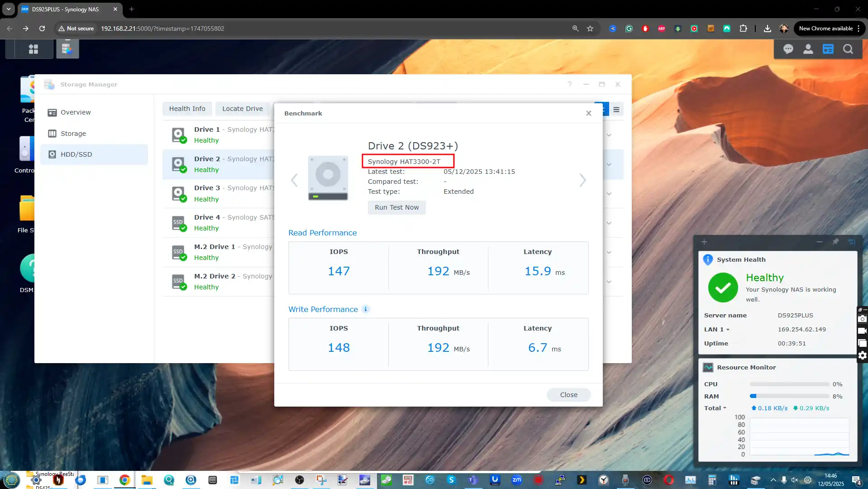Click the CPU usage bar
This screenshot has height=489, width=868.
click(x=789, y=384)
